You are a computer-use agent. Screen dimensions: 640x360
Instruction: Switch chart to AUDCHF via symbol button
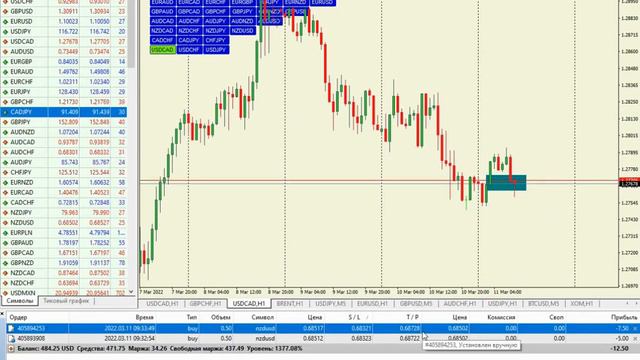click(189, 21)
